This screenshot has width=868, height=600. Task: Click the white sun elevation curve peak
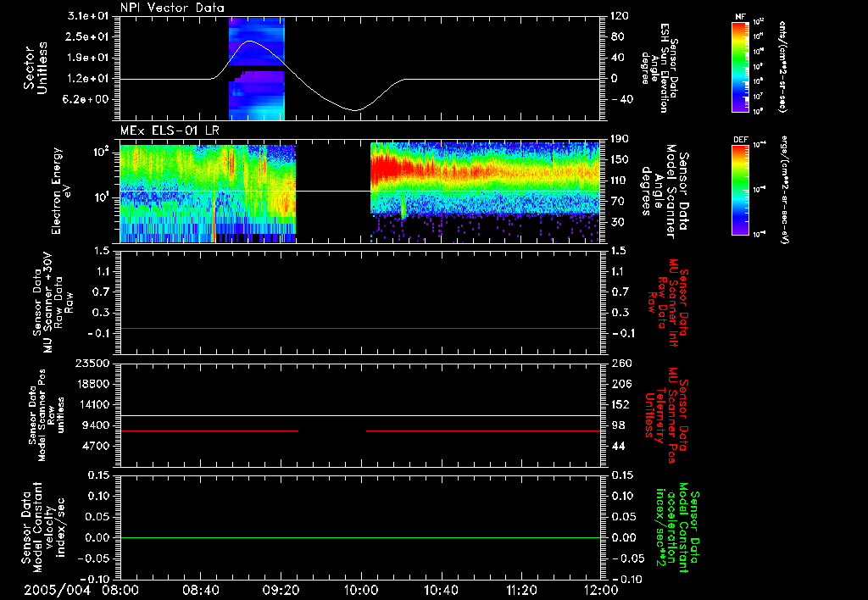[250, 41]
